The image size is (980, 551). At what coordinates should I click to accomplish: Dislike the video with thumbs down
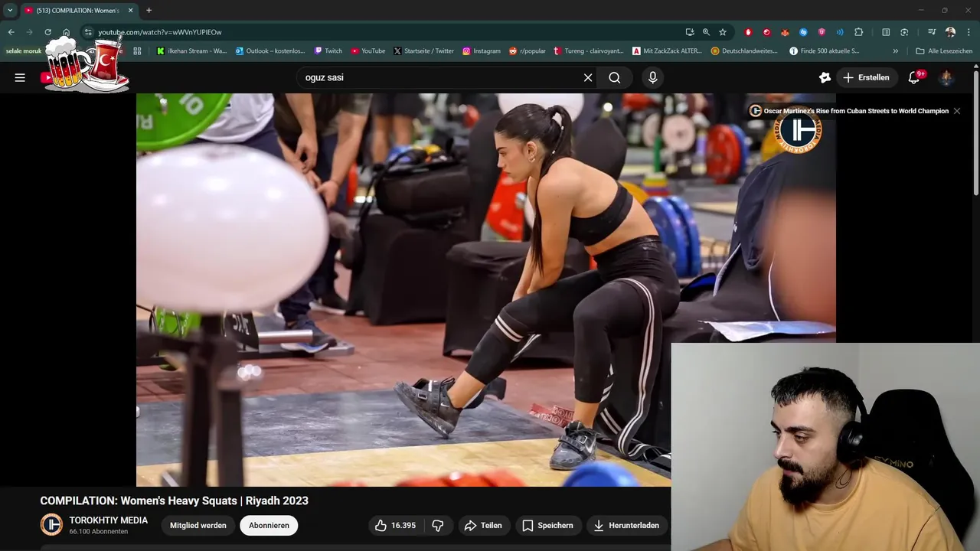pyautogui.click(x=438, y=525)
